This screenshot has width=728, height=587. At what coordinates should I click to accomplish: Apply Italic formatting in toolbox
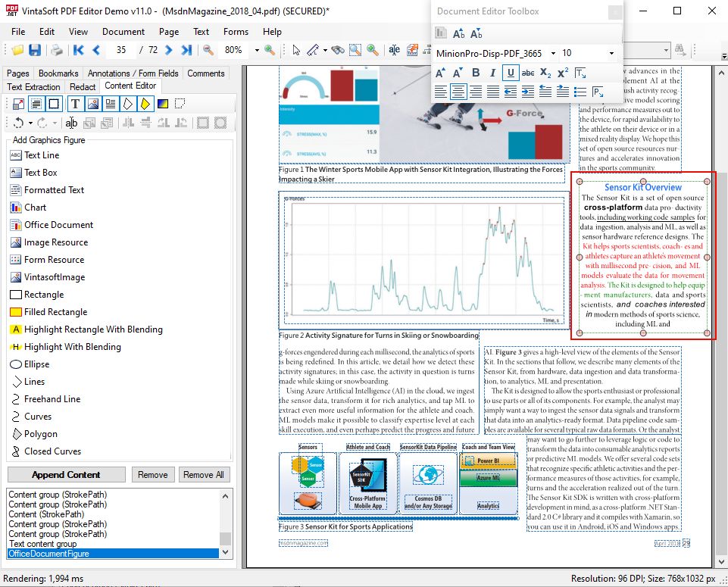pos(492,73)
